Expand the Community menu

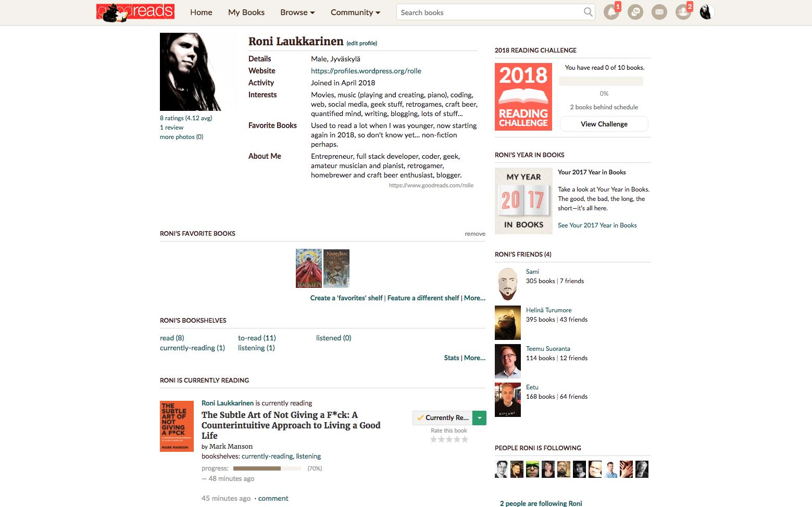pos(355,12)
